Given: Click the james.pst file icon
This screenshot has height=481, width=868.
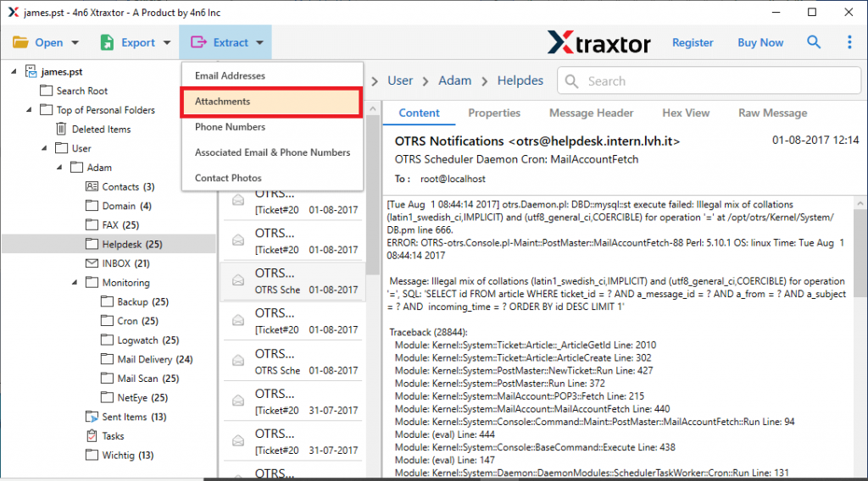Looking at the screenshot, I should pyautogui.click(x=31, y=72).
